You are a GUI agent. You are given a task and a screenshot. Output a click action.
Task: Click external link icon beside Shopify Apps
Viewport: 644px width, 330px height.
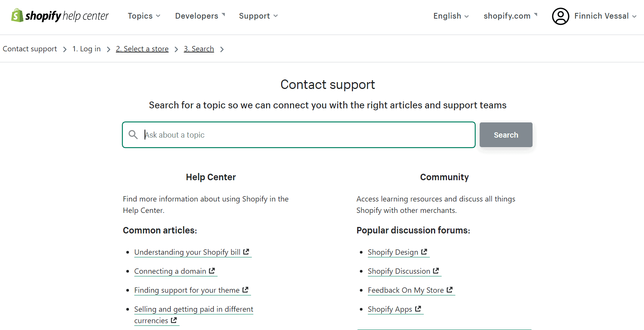[418, 309]
